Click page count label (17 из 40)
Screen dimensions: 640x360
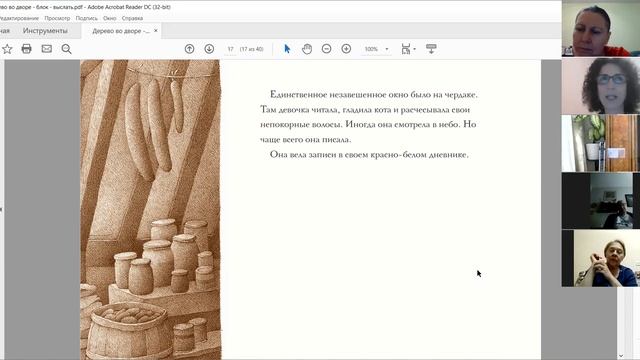coord(251,49)
